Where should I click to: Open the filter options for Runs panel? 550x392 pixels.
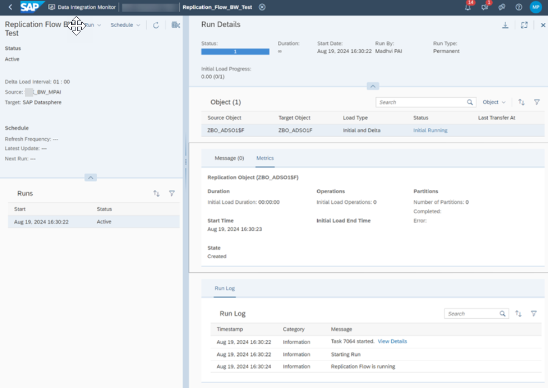(172, 193)
